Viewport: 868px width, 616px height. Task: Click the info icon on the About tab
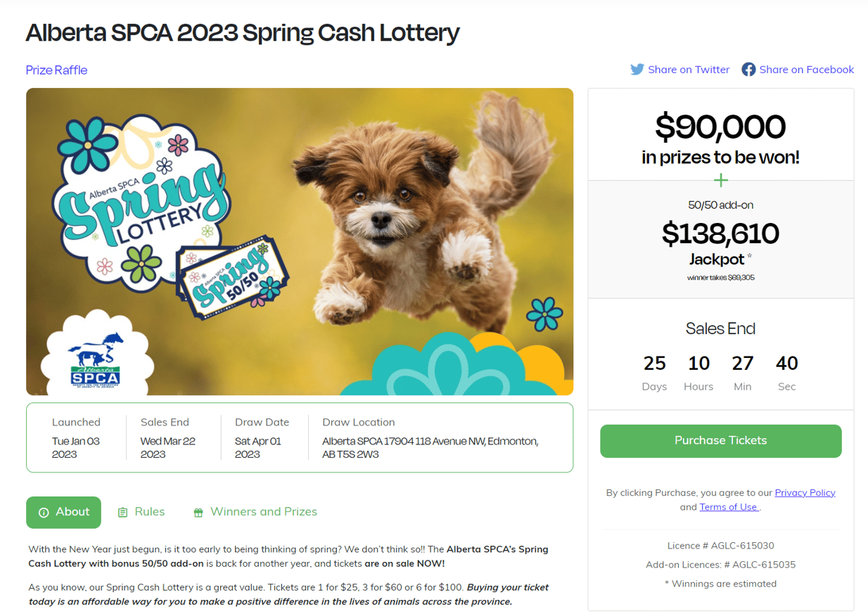[44, 512]
